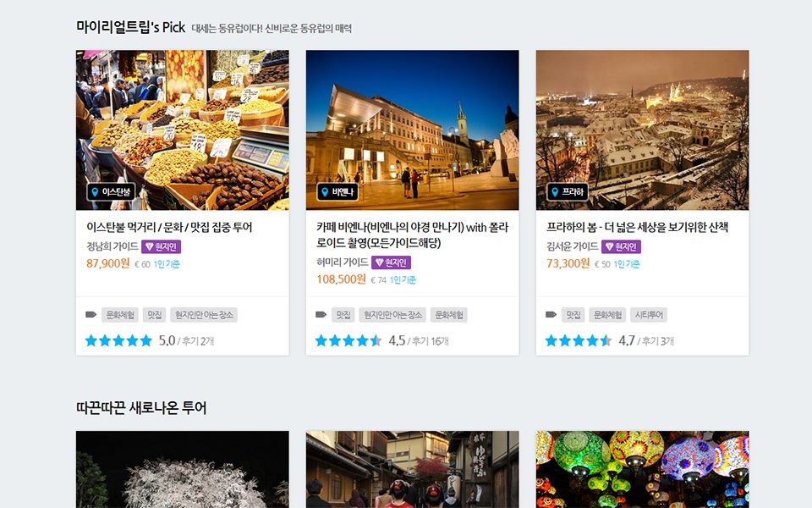Click 현지인만 아는 장소 tag on Vienna card
Viewport: 812px width, 508px height.
pyautogui.click(x=392, y=315)
